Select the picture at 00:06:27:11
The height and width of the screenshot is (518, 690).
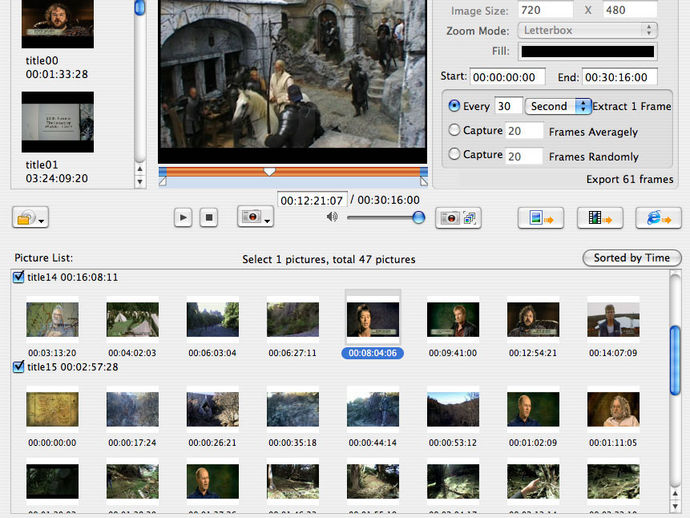click(293, 320)
